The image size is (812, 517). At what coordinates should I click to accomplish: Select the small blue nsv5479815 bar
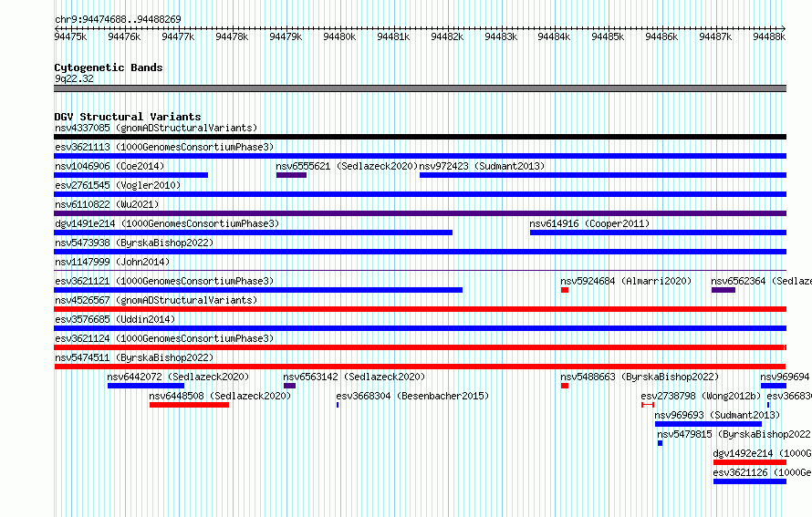pyautogui.click(x=660, y=443)
